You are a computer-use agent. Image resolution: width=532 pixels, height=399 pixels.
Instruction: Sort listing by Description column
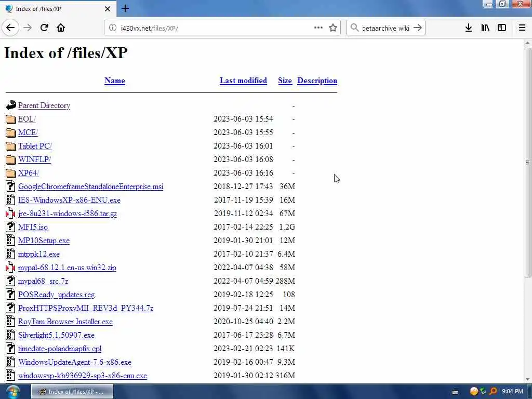[x=317, y=81]
